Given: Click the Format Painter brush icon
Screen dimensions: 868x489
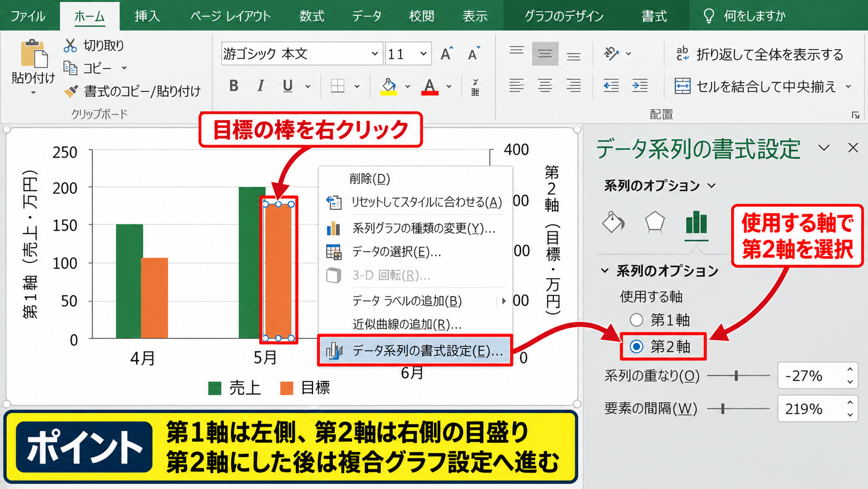Looking at the screenshot, I should click(71, 91).
